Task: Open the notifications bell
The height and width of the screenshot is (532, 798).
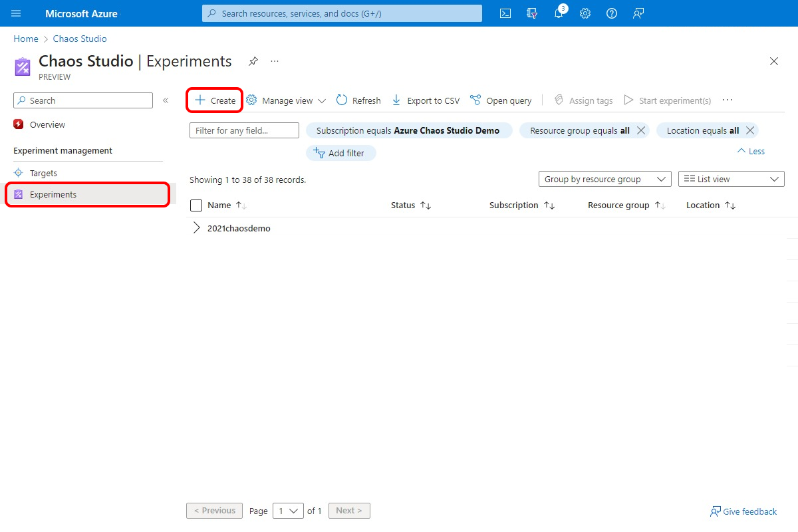Action: point(559,13)
